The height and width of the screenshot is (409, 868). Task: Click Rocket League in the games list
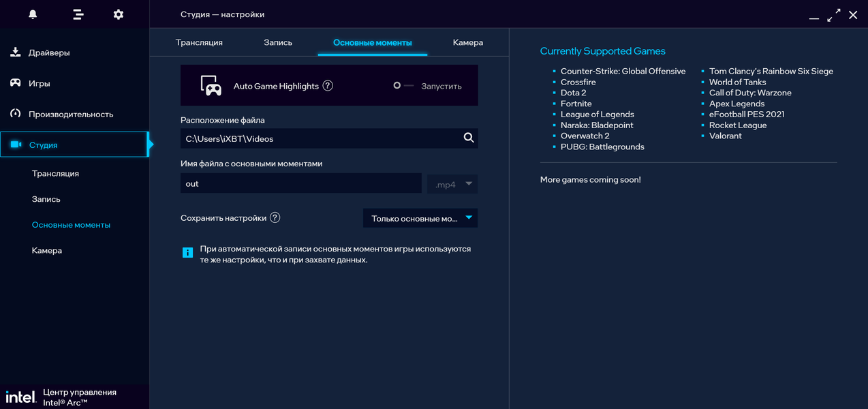pos(738,125)
